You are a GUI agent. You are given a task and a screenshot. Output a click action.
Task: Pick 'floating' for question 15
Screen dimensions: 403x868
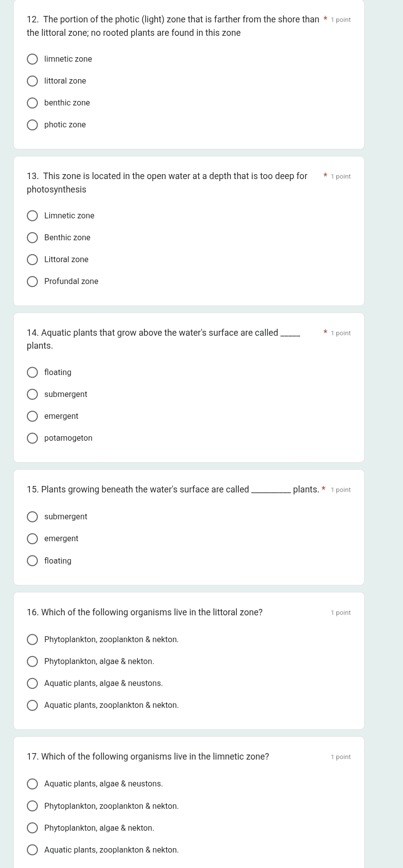pyautogui.click(x=32, y=562)
